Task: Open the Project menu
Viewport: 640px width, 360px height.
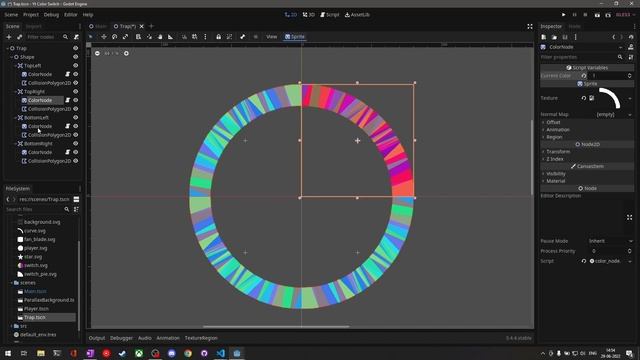Action: point(31,15)
